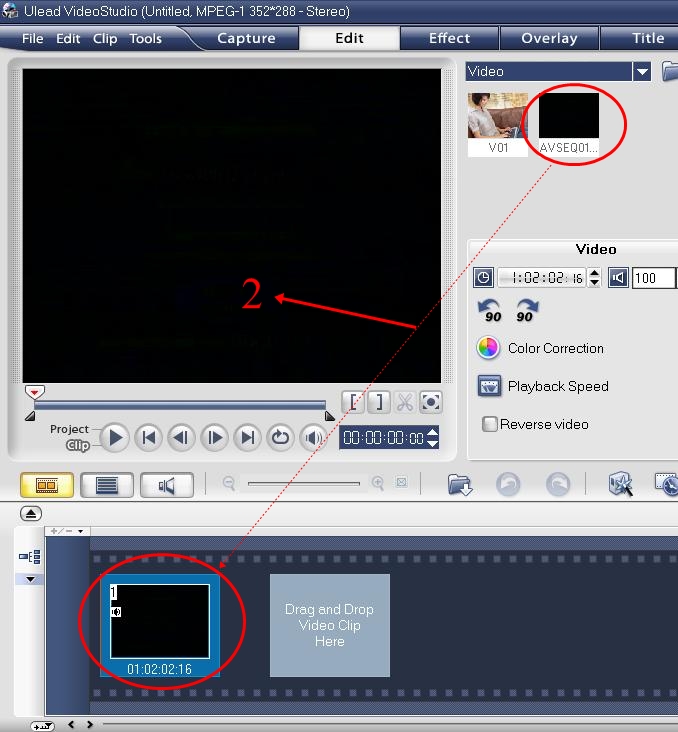Click the Mark-out bracket button

379,402
